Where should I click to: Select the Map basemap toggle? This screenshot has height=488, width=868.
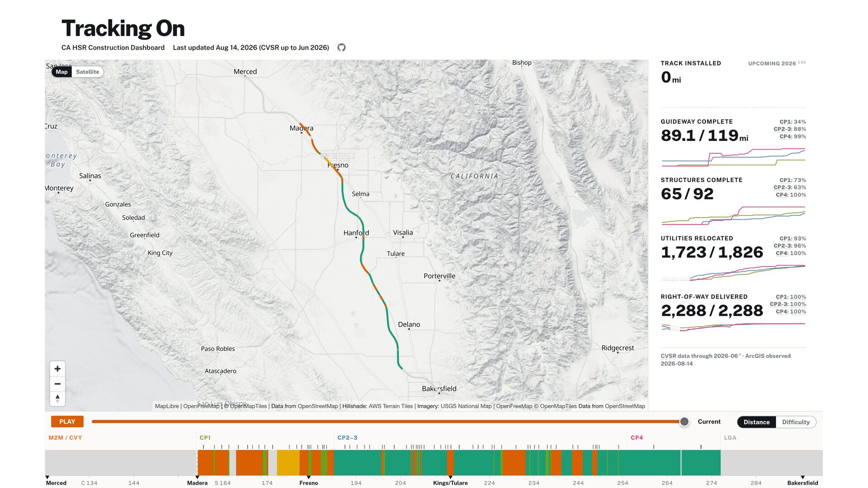(62, 72)
